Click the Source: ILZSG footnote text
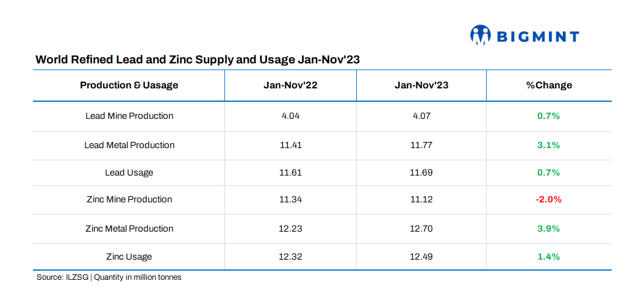The height and width of the screenshot is (306, 644). (x=109, y=277)
